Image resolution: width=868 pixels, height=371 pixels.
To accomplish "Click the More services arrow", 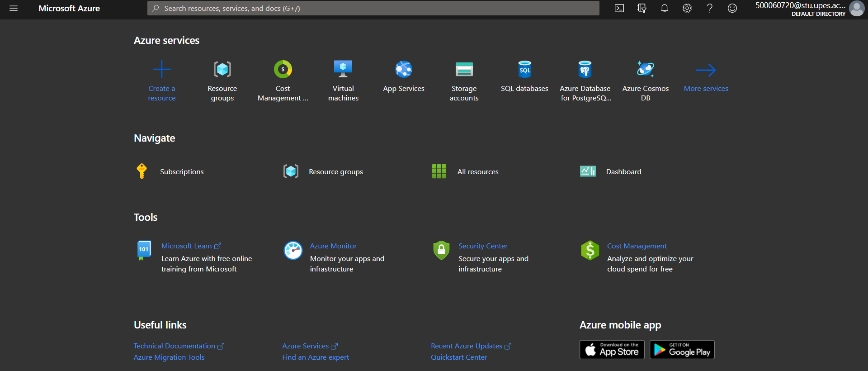I will 706,70.
